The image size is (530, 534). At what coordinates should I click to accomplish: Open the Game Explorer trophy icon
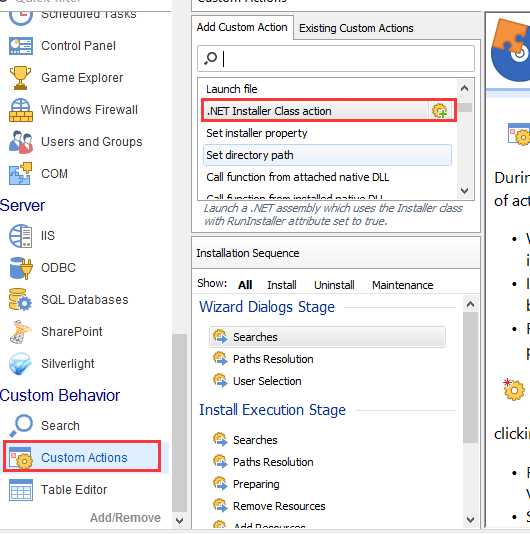[20, 78]
